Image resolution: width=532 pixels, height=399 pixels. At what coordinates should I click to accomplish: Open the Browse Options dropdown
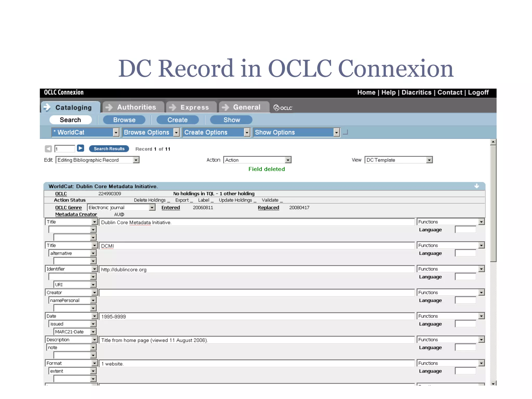coord(151,132)
